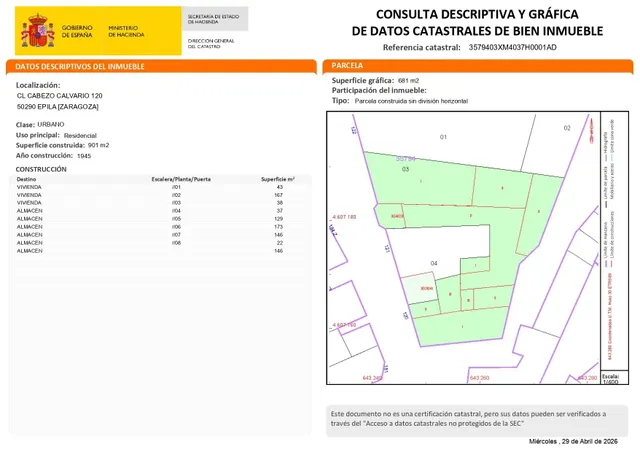Select date 'Miércoles , 29 de Abril de 2026'
Viewport: 640px width, 452px height.
pyautogui.click(x=573, y=441)
